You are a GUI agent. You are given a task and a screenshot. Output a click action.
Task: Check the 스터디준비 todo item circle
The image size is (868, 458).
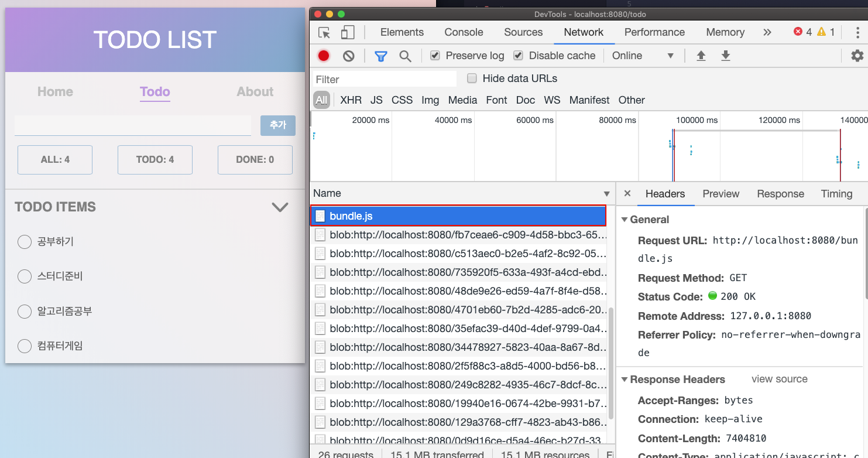(x=25, y=276)
